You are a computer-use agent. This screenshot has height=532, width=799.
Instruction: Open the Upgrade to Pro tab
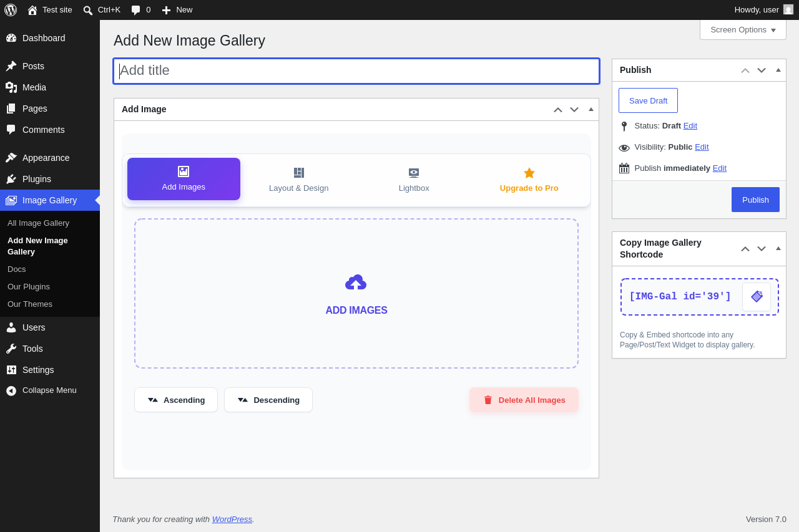(x=529, y=180)
